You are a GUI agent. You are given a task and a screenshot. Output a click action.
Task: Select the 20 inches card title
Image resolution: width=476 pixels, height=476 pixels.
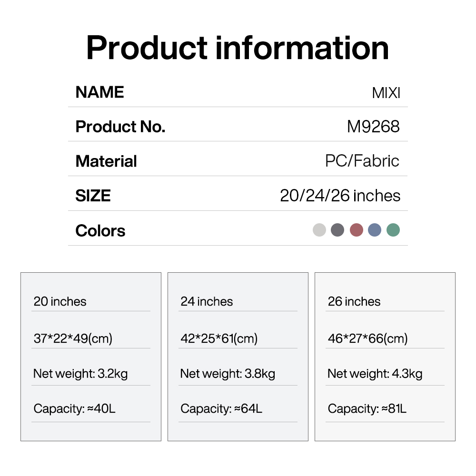point(60,301)
